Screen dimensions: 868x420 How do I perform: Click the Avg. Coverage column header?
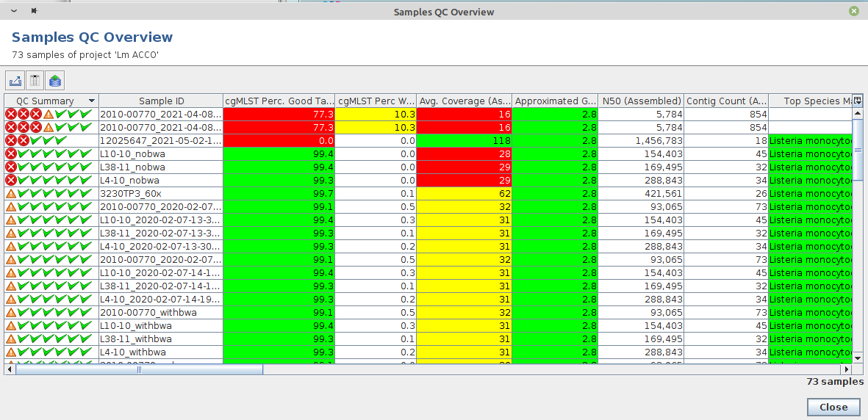[x=464, y=101]
